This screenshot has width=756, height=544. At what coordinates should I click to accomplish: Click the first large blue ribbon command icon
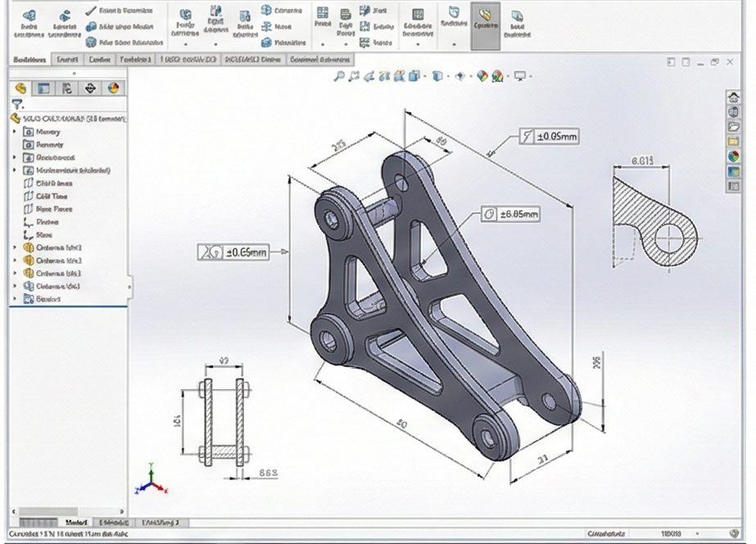tap(29, 22)
